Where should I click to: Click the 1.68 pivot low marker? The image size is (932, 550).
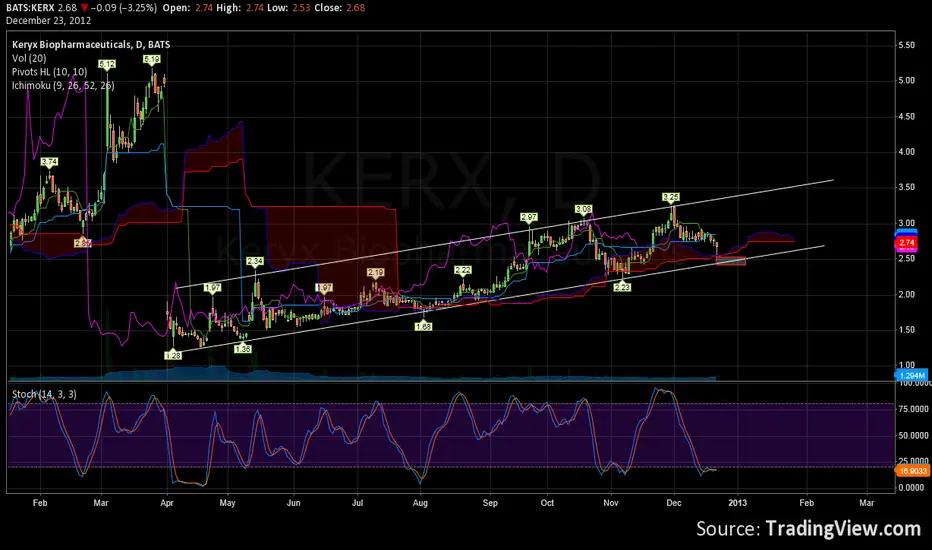click(423, 326)
